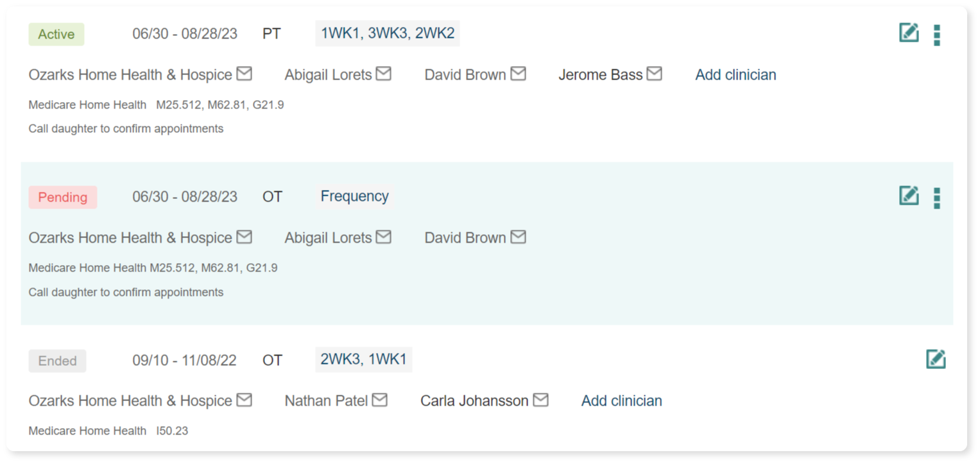Click envelope icon beside Abigail Lorets in PT row
Image resolution: width=980 pixels, height=464 pixels.
pyautogui.click(x=383, y=74)
